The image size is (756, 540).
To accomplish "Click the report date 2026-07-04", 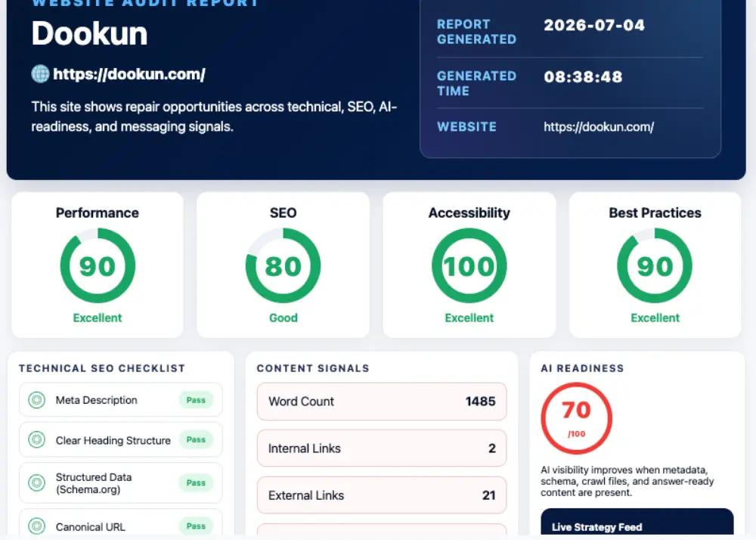I will 594,25.
